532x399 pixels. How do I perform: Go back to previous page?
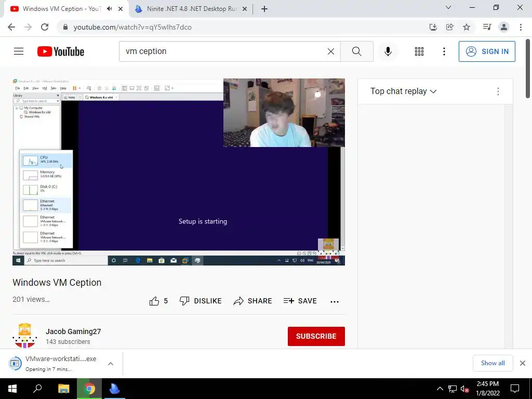[11, 27]
